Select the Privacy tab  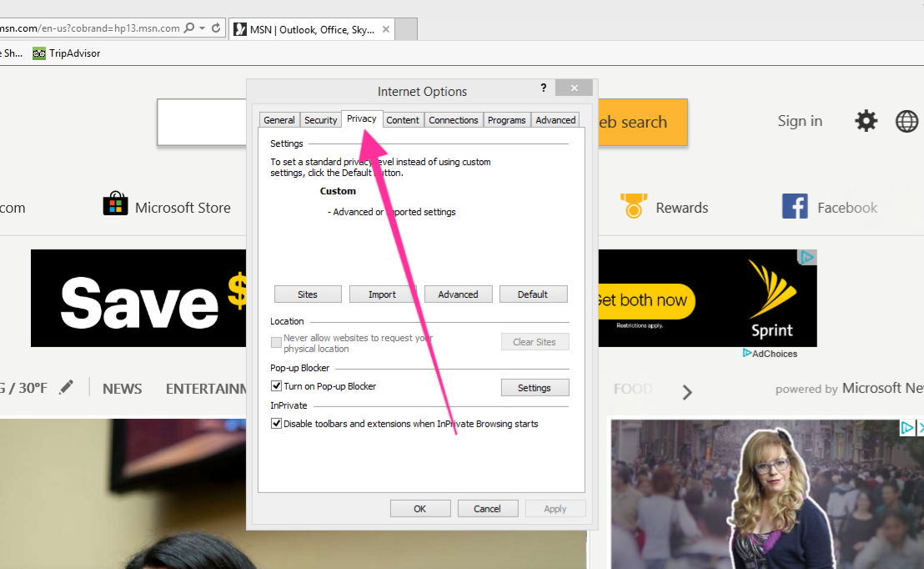pos(362,118)
